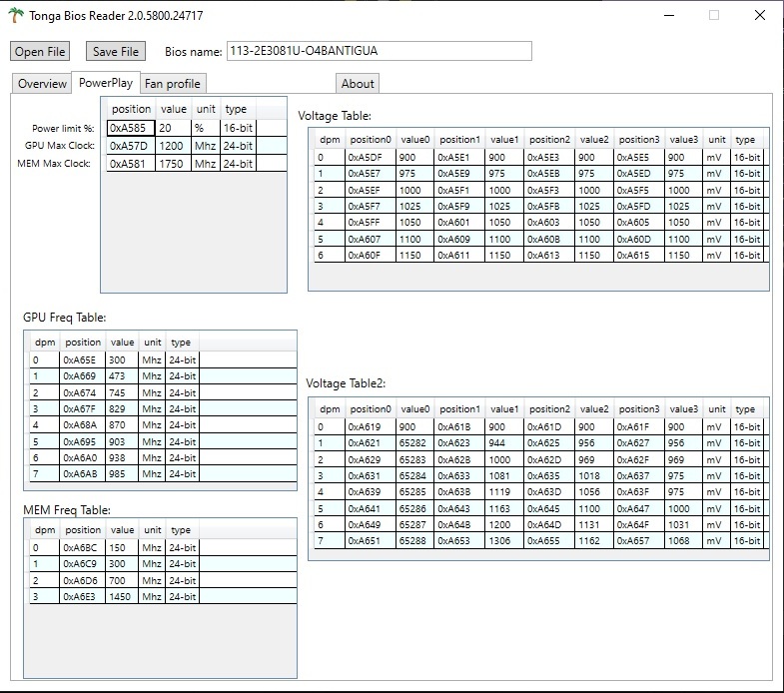Select Power limit value cell 20
The height and width of the screenshot is (693, 784).
pyautogui.click(x=173, y=128)
